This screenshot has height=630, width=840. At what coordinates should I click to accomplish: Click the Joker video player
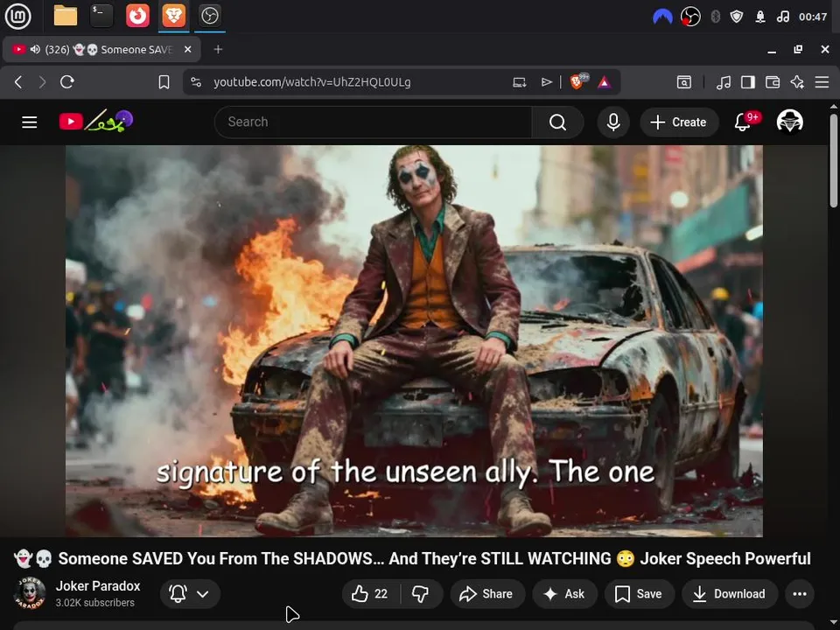click(414, 340)
